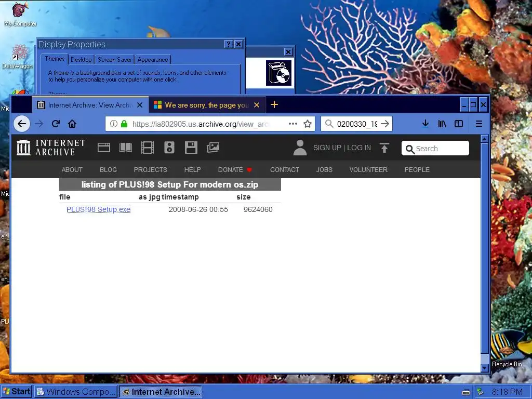Open the Windows Start button
532x399 pixels.
click(x=16, y=392)
